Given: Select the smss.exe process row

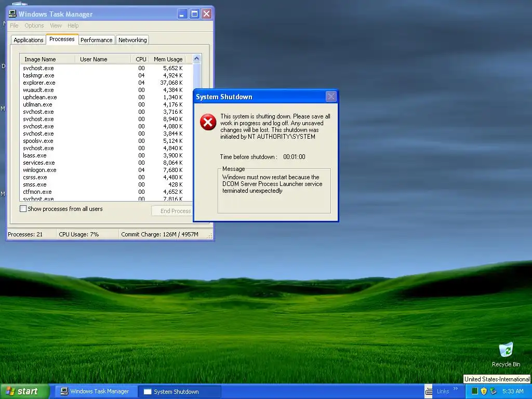Looking at the screenshot, I should click(x=106, y=184).
